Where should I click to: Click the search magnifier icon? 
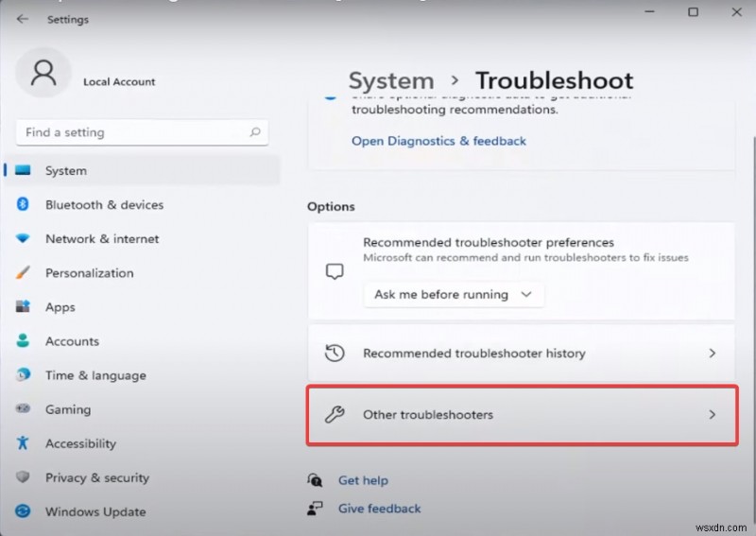tap(254, 133)
